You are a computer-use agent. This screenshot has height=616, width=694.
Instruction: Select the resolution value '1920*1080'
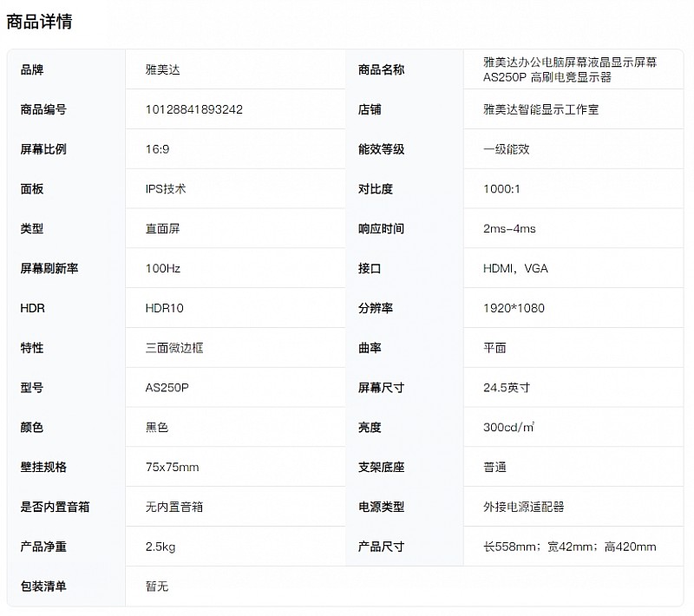point(514,308)
